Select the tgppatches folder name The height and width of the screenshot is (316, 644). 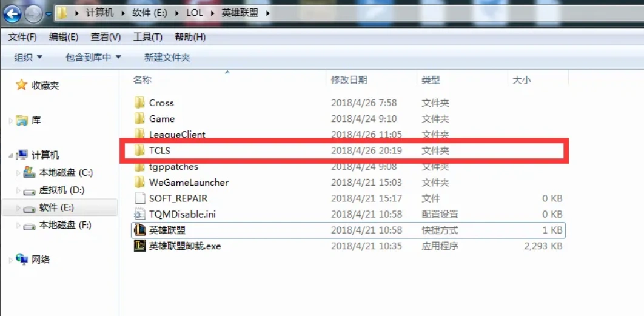[173, 166]
